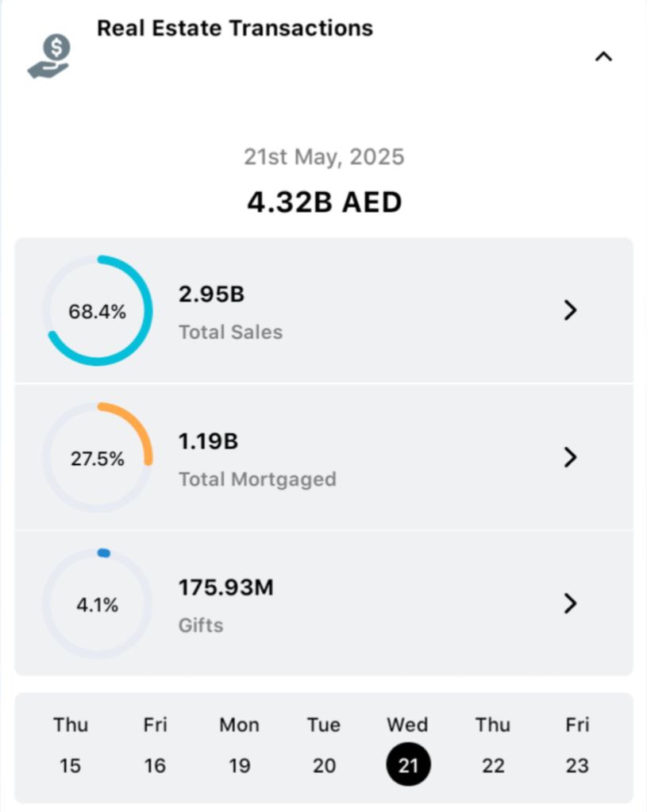Select Friday 16 in date strip
The image size is (647, 812).
pyautogui.click(x=155, y=747)
